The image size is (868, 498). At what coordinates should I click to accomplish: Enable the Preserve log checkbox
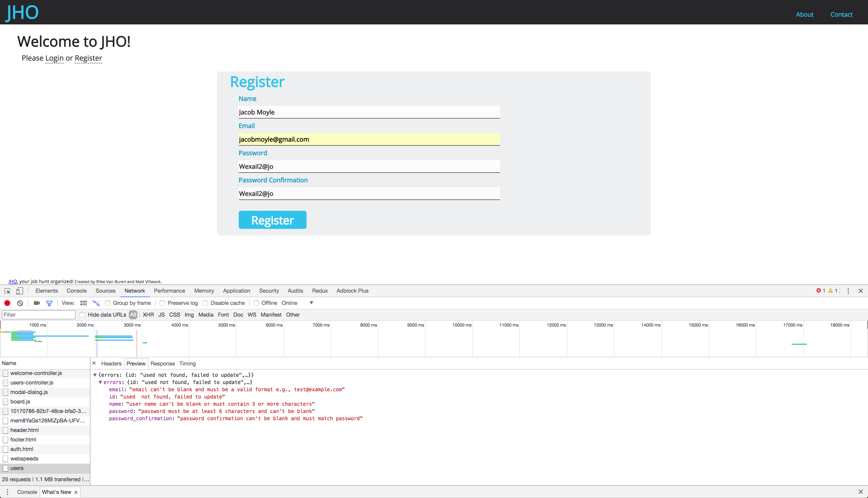[162, 303]
